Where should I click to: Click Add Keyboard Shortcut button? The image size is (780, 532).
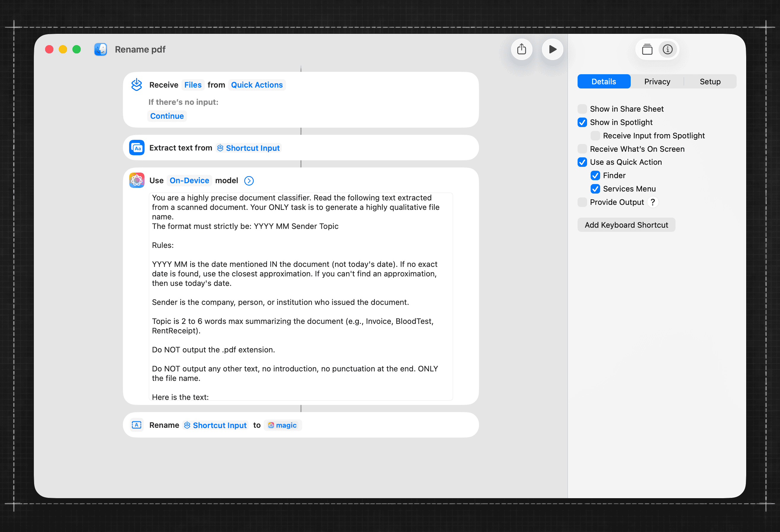click(626, 225)
